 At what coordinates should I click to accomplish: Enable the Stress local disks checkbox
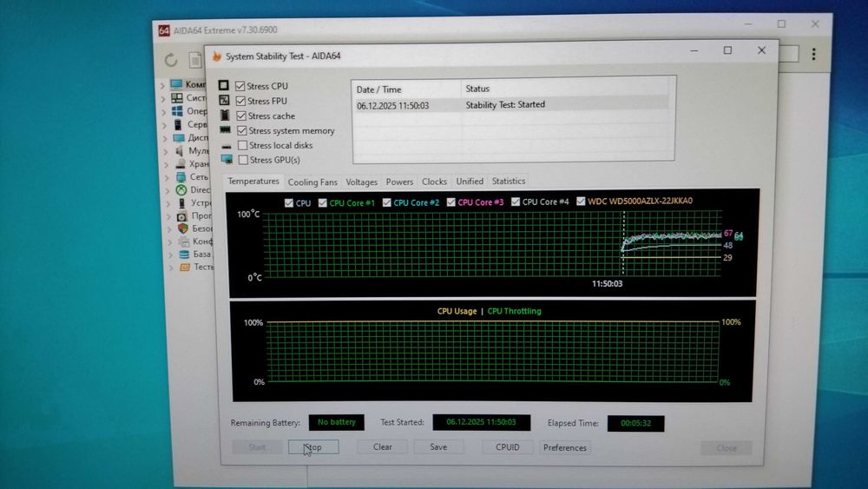coord(242,145)
